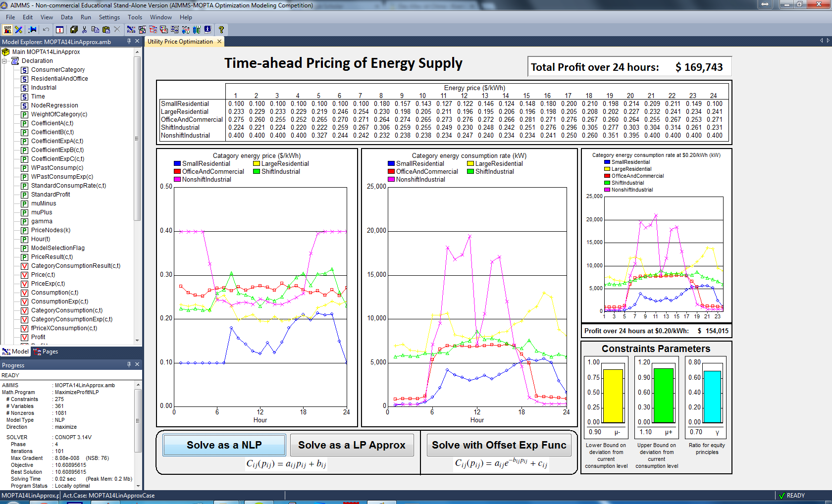Open the Page Manager red tree icon

point(153,30)
